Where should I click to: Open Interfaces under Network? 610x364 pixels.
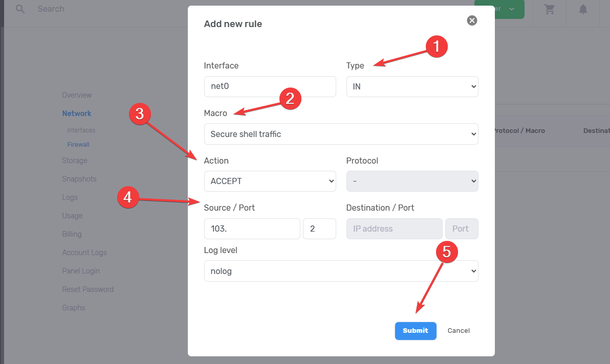[x=81, y=130]
